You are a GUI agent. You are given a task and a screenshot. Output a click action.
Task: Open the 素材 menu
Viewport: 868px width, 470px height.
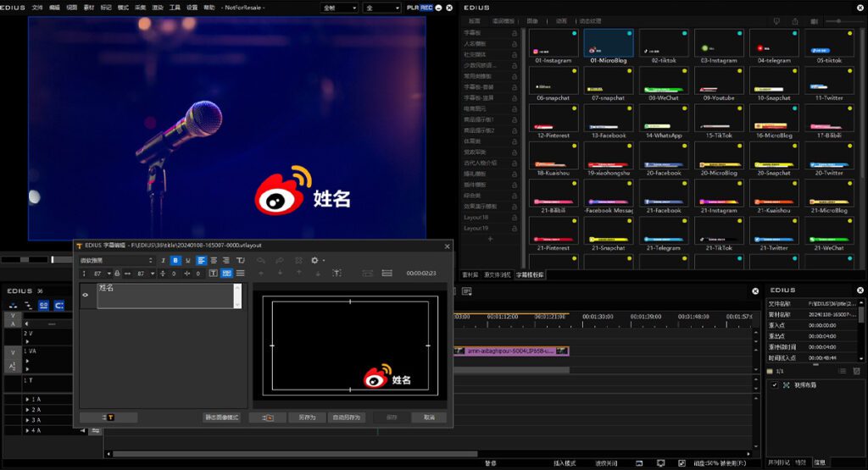click(88, 8)
